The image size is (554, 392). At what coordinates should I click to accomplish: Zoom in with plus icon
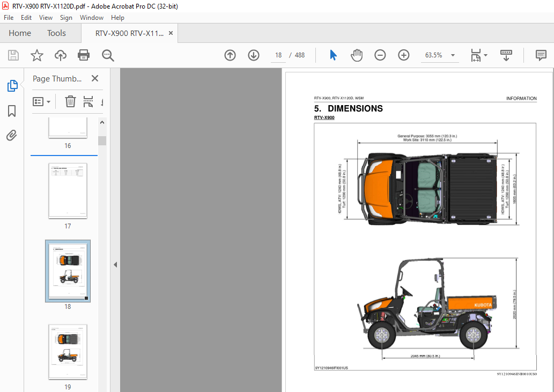(x=403, y=55)
